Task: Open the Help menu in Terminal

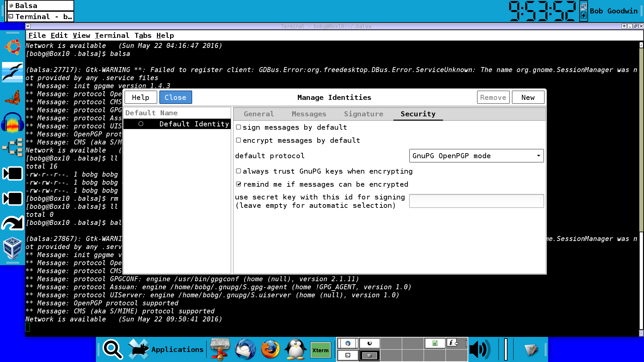Action: [x=165, y=36]
